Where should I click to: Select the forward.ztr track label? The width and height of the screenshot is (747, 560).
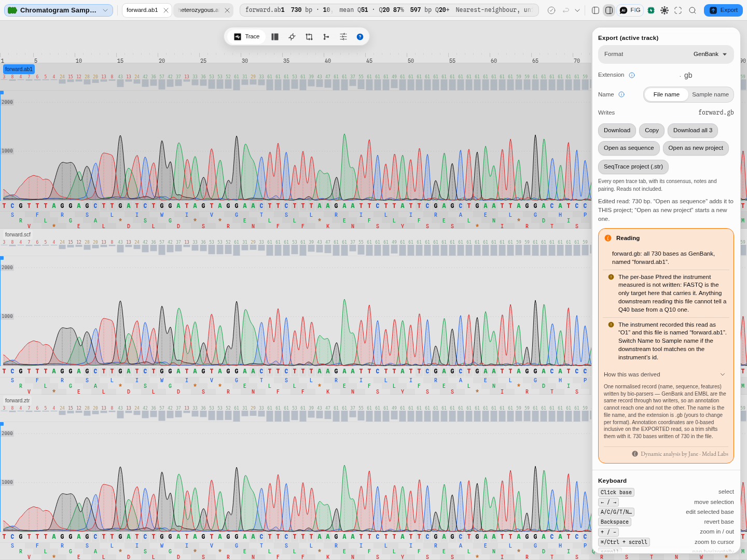click(18, 401)
